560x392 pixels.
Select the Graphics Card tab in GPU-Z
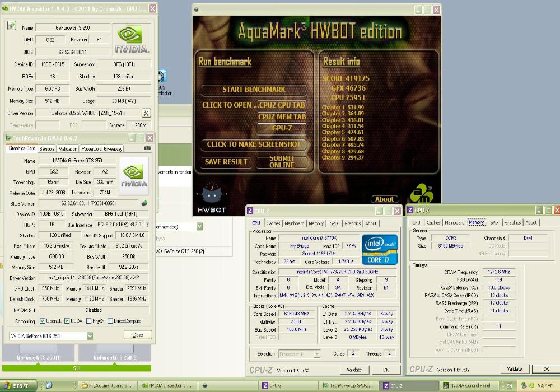(x=22, y=148)
